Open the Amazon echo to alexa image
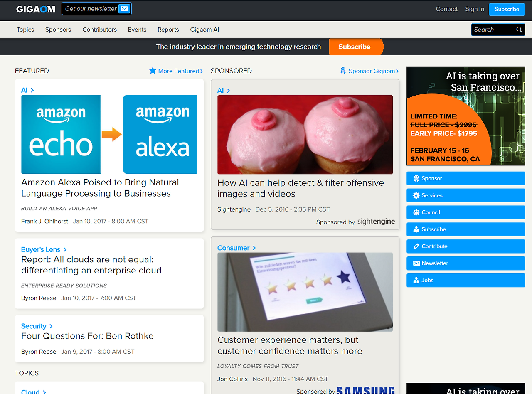The width and height of the screenshot is (532, 394). (109, 134)
